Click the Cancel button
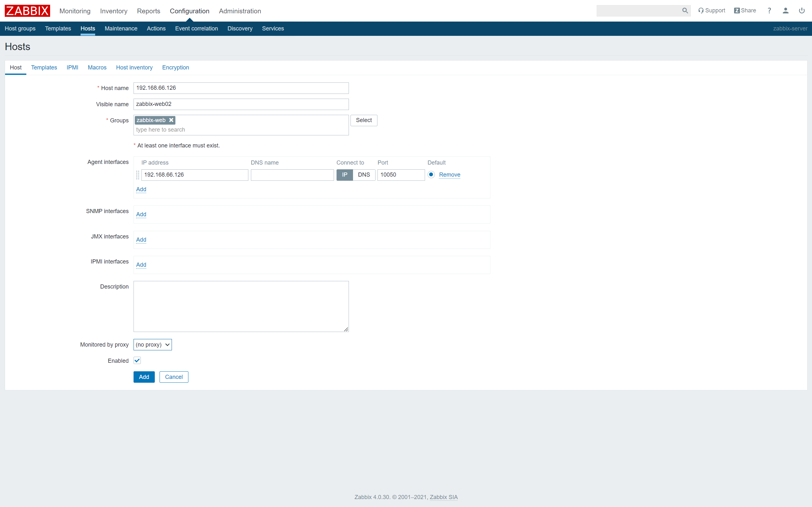The width and height of the screenshot is (812, 507). click(174, 377)
